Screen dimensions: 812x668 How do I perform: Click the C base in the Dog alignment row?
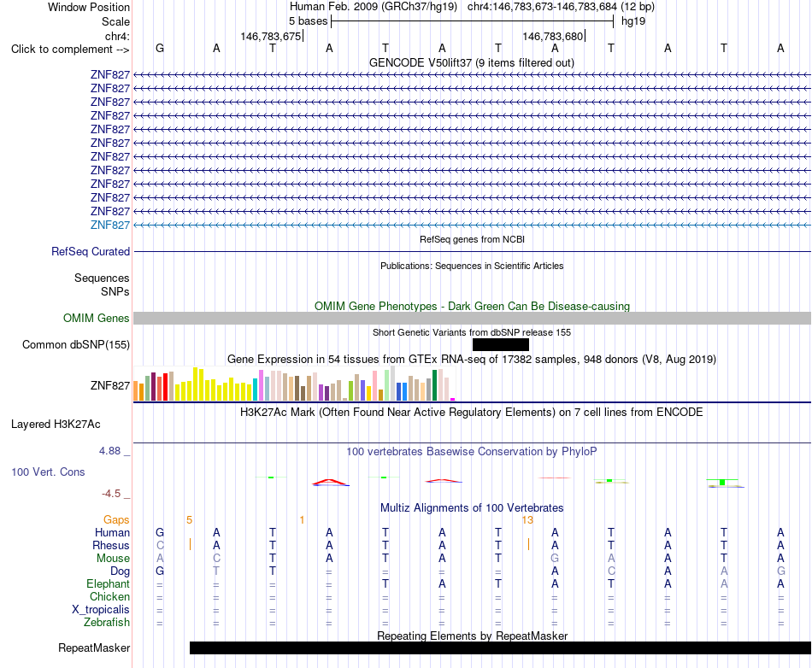(x=611, y=571)
